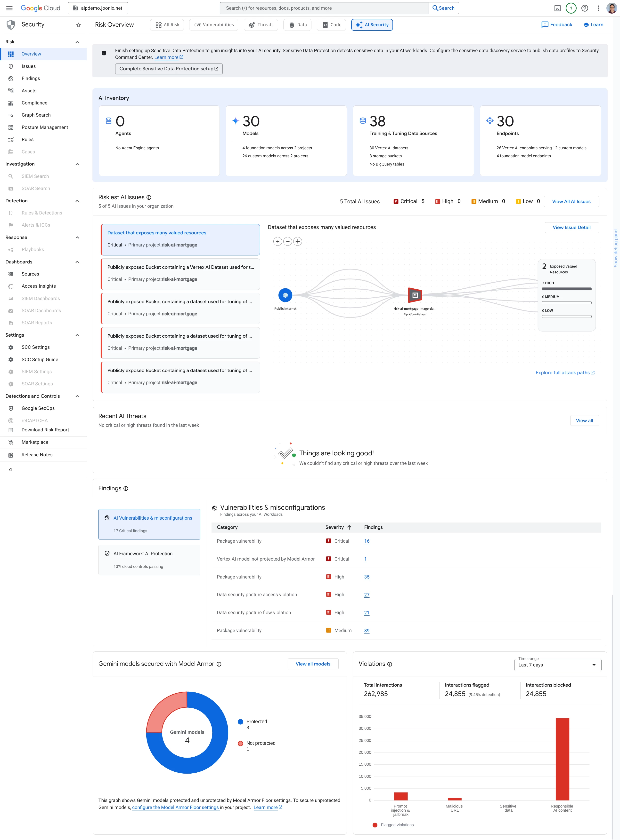
Task: Click the search resources input field
Action: click(324, 8)
